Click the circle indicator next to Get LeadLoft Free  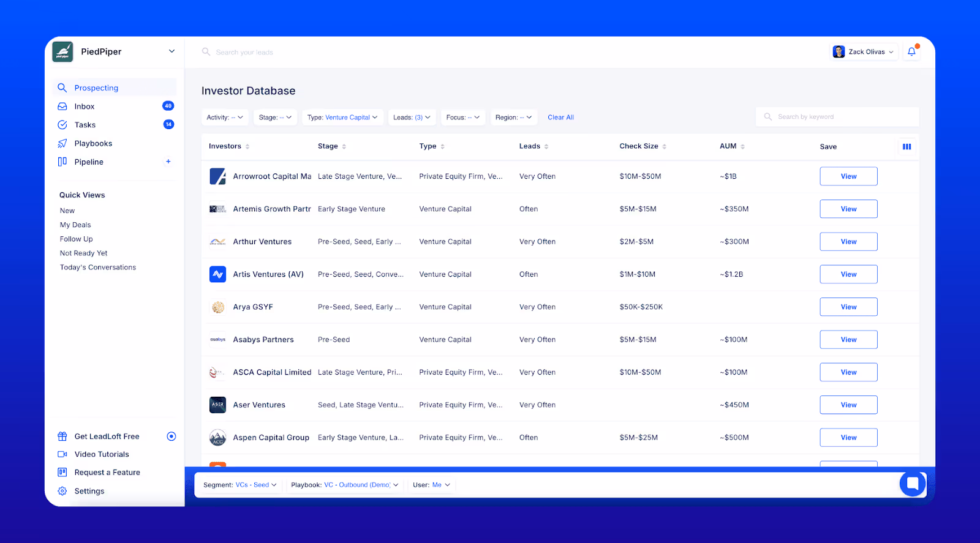pos(171,436)
